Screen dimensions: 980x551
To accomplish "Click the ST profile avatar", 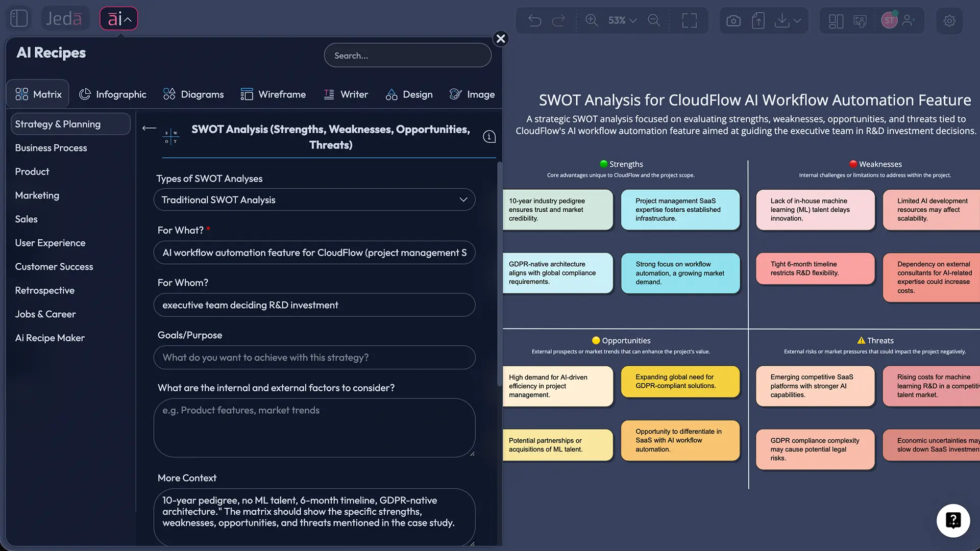I will [x=890, y=20].
